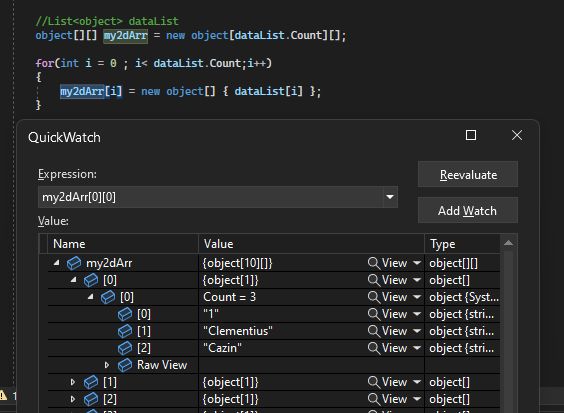Select the "Cazin" value cell
Screen dimensions: 564x413
pos(311,348)
